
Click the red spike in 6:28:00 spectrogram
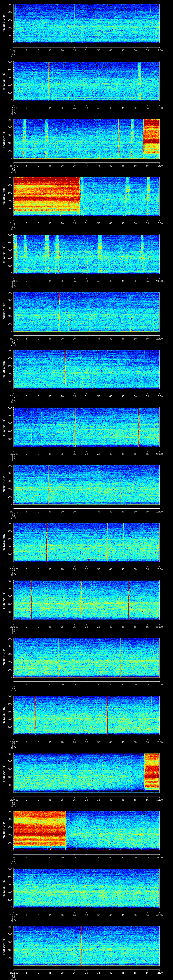coord(108,715)
